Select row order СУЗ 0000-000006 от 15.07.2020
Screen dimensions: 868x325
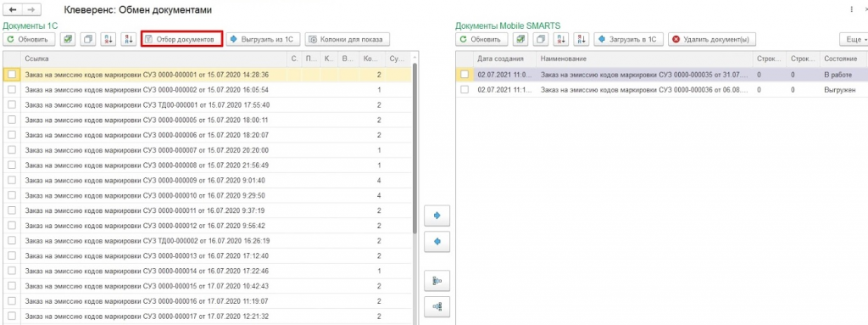[208, 135]
